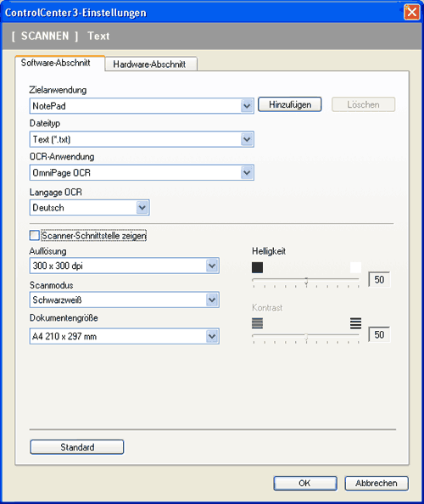
Task: Click the Helligkeit value field showing 50
Action: pyautogui.click(x=379, y=279)
